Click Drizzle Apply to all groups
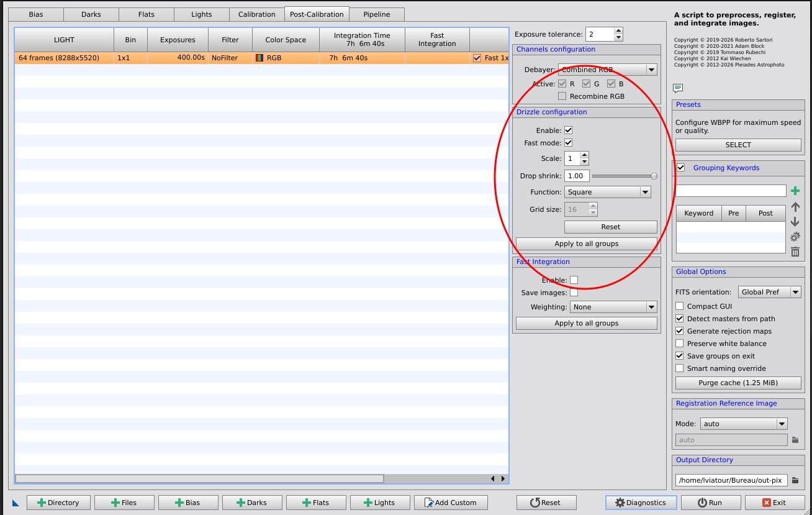The width and height of the screenshot is (812, 515). (587, 244)
